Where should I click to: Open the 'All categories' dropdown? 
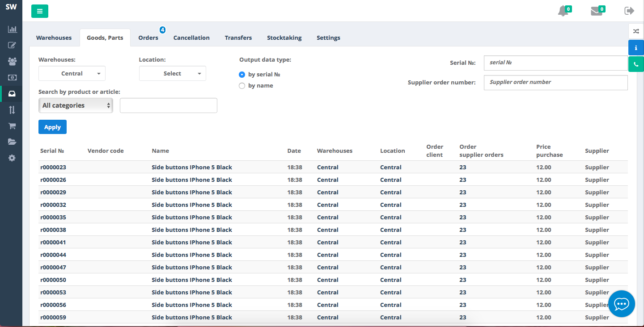76,105
